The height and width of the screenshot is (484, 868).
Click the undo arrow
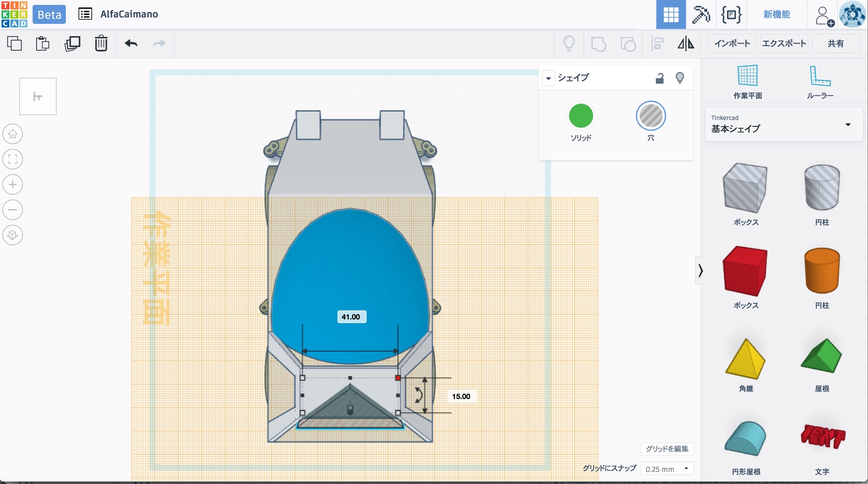click(x=131, y=43)
